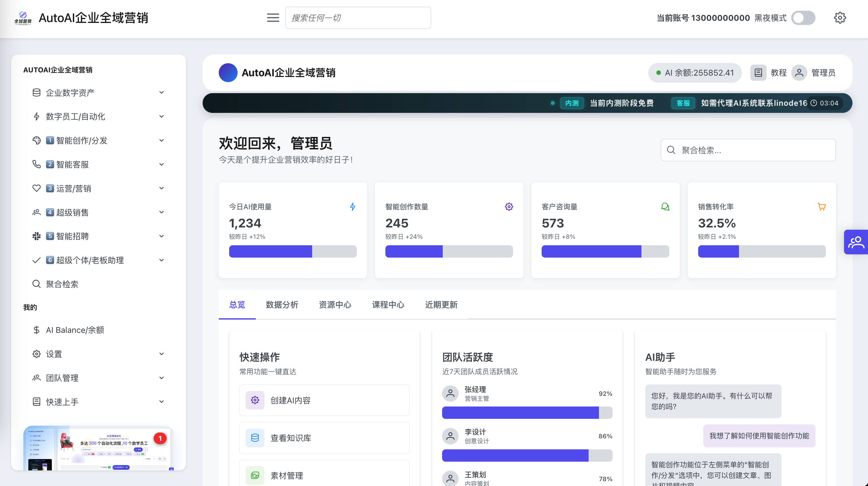Open the floating contacts button at right edge
This screenshot has width=868, height=486.
tap(856, 242)
